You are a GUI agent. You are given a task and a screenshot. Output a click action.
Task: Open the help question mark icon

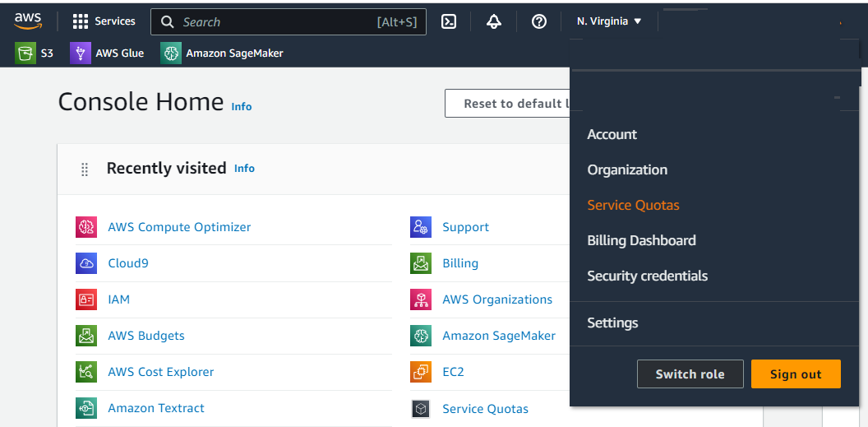(x=539, y=21)
